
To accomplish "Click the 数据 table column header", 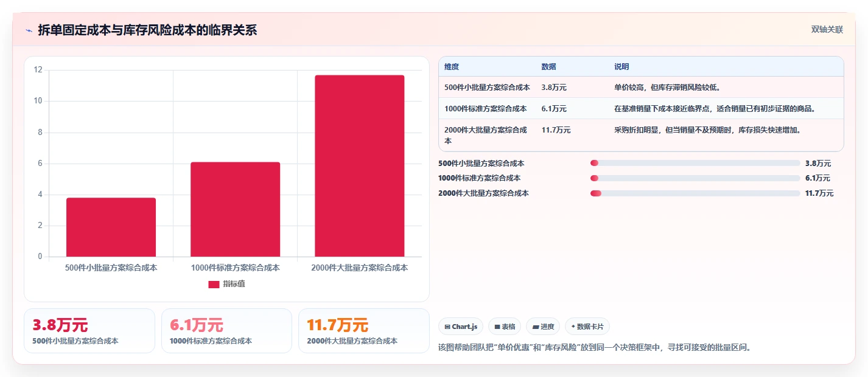I will tap(548, 67).
